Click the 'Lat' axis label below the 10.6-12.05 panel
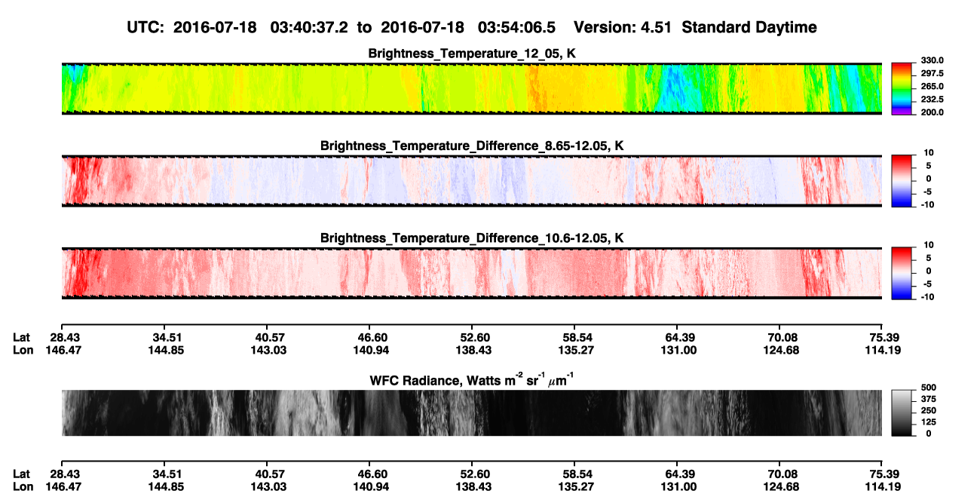Screen dimensions: 980x503 point(22,337)
